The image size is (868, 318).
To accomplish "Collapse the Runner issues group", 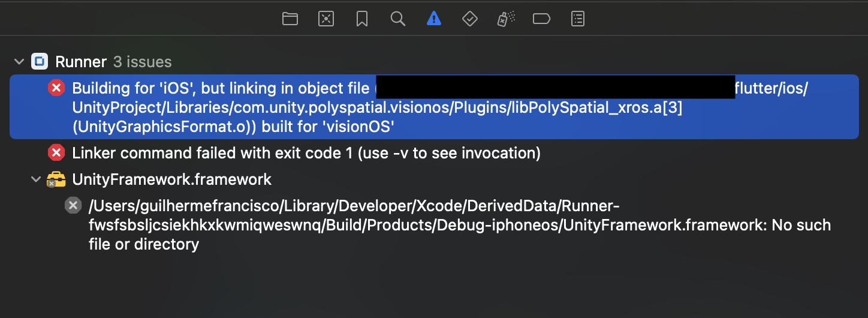I will [19, 62].
